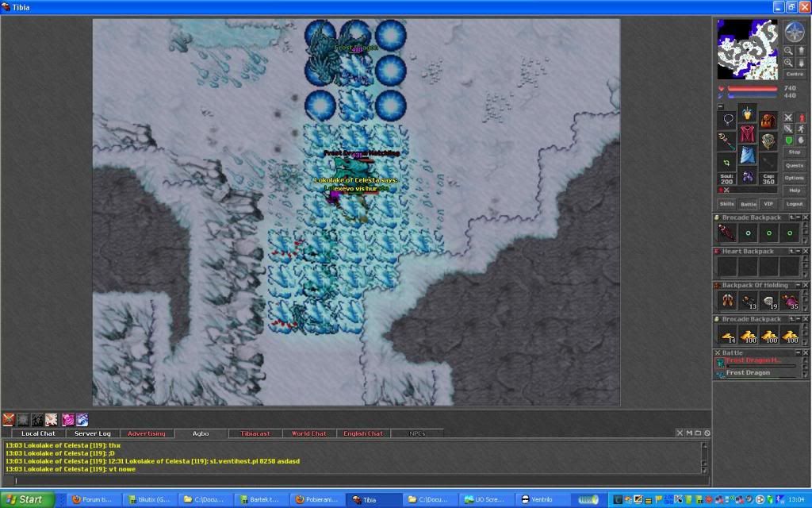812x508 pixels.
Task: Collapse the inventory panel minus button
Action: click(x=720, y=107)
